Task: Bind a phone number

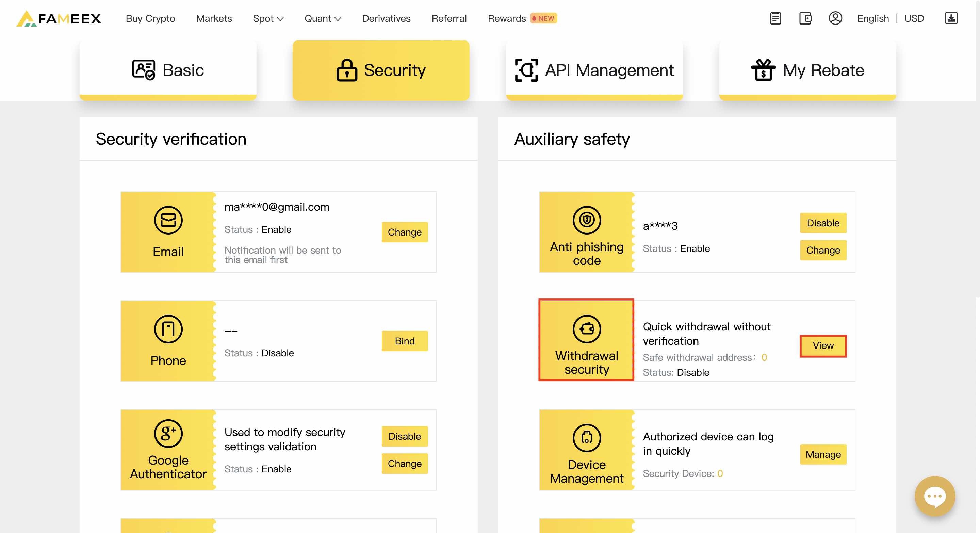Action: [404, 341]
